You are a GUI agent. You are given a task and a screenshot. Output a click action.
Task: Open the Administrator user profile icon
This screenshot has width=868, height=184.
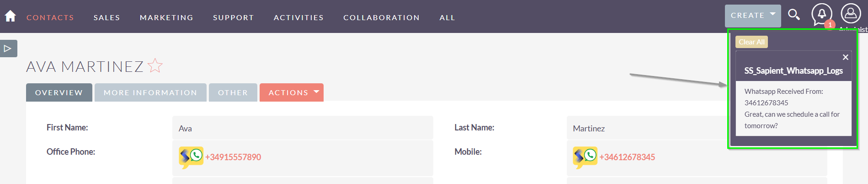pos(851,14)
